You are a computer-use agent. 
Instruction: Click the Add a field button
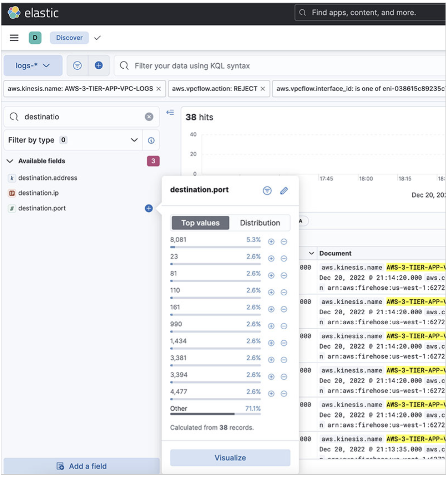pos(81,466)
